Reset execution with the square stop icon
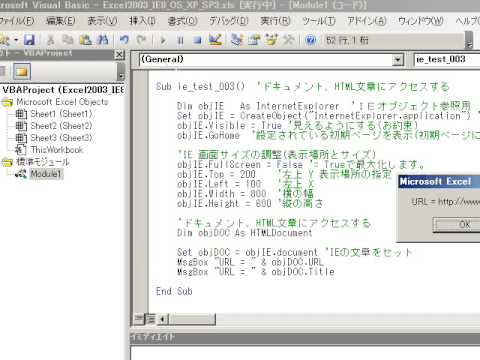The width and height of the screenshot is (480, 360). click(198, 41)
